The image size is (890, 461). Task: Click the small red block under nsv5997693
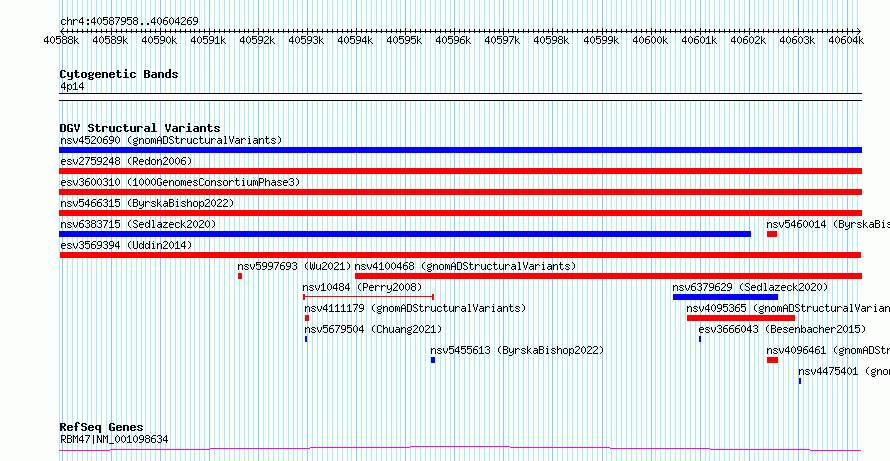240,276
